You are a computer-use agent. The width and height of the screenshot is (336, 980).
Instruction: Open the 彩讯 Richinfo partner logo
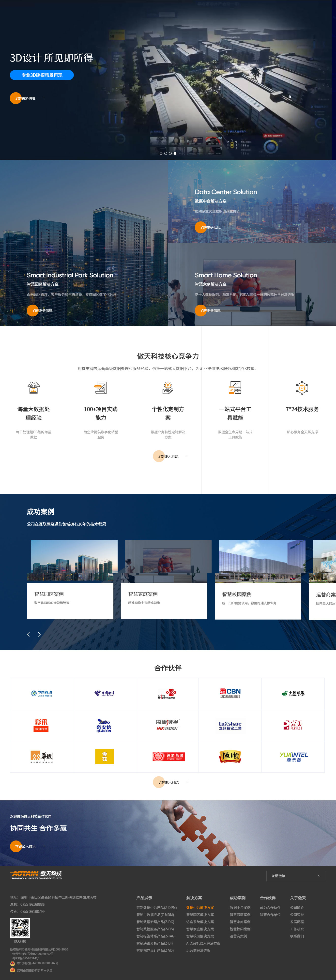coord(41,725)
